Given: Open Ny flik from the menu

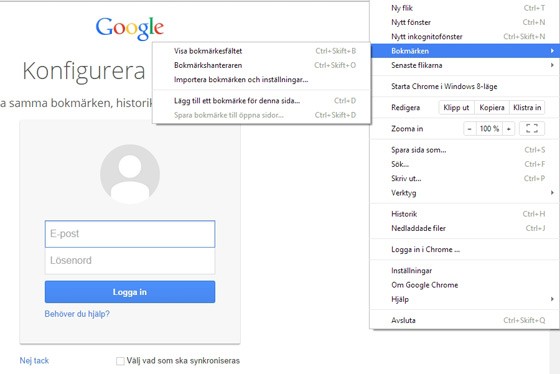Looking at the screenshot, I should [x=464, y=8].
